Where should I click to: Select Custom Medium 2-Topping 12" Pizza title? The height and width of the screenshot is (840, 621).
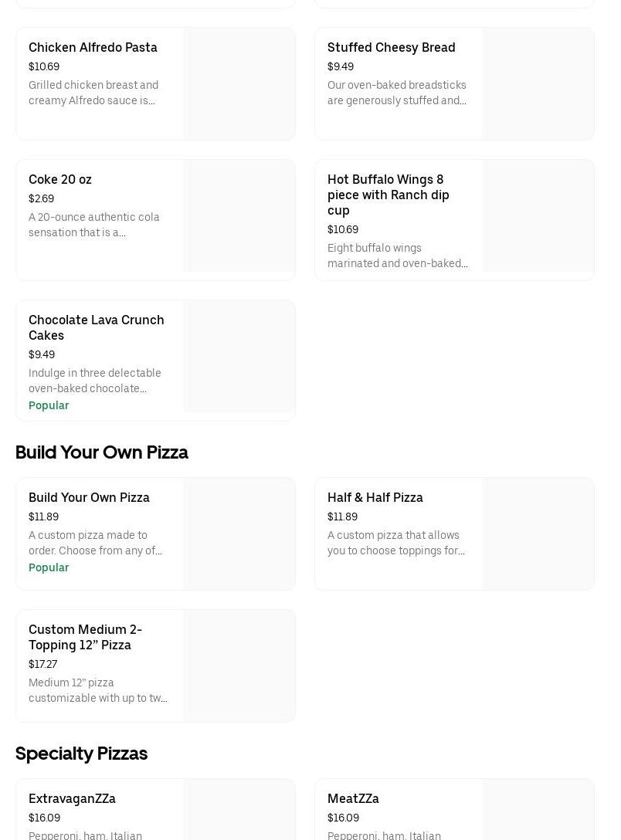85,637
